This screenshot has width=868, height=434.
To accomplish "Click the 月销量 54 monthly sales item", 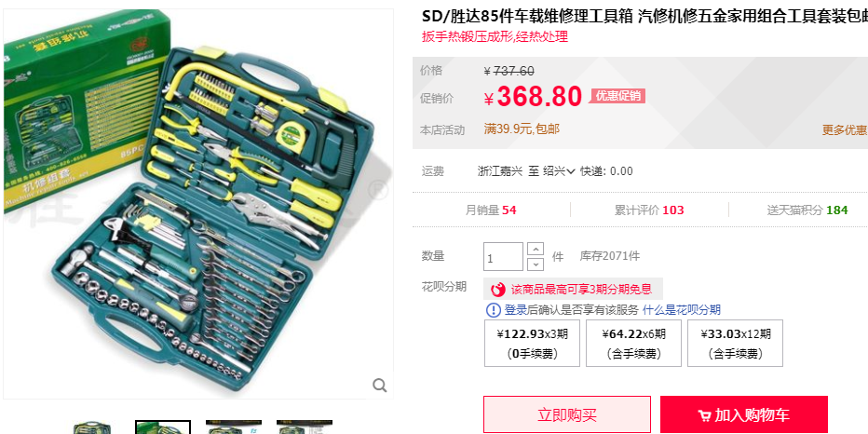I will [x=491, y=210].
